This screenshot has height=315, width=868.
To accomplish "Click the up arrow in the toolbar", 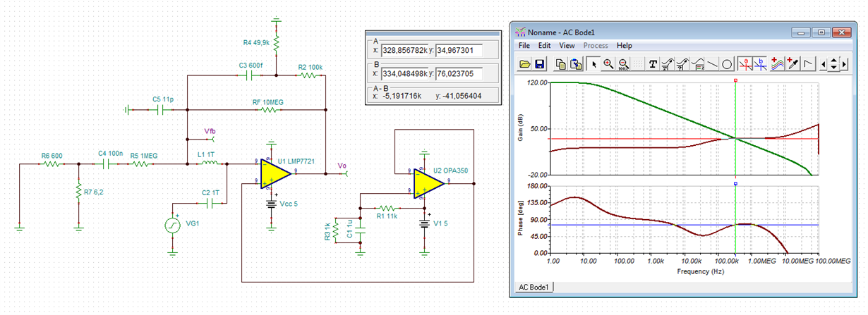I will pyautogui.click(x=833, y=60).
